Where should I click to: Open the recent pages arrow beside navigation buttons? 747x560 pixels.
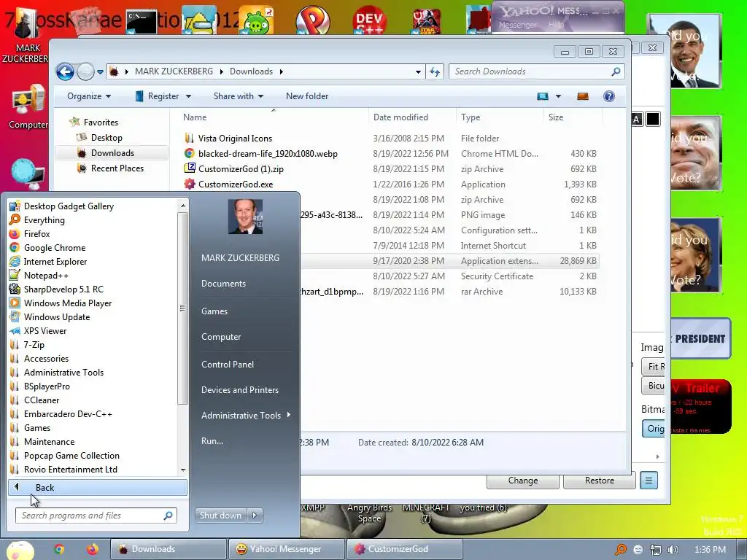pos(100,72)
